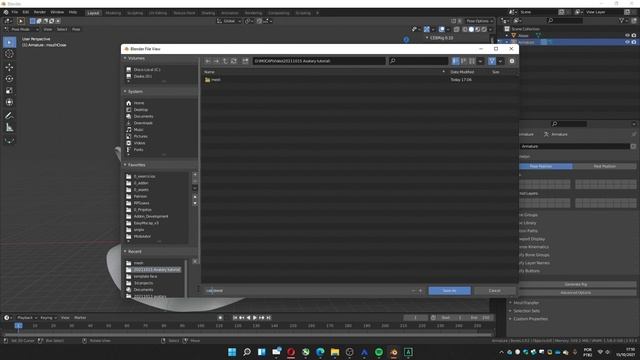This screenshot has width=640, height=360.
Task: Open the Edit menu
Action: [x=26, y=12]
